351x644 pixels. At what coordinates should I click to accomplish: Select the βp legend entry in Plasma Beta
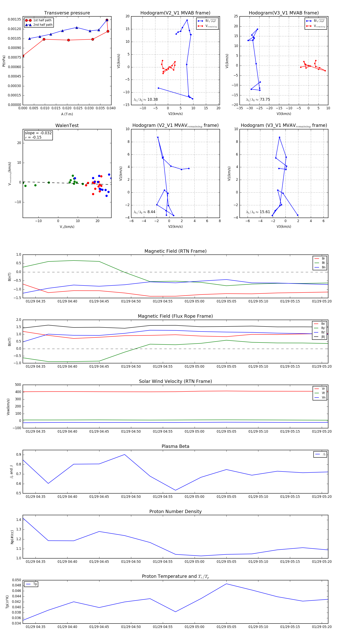tap(320, 454)
